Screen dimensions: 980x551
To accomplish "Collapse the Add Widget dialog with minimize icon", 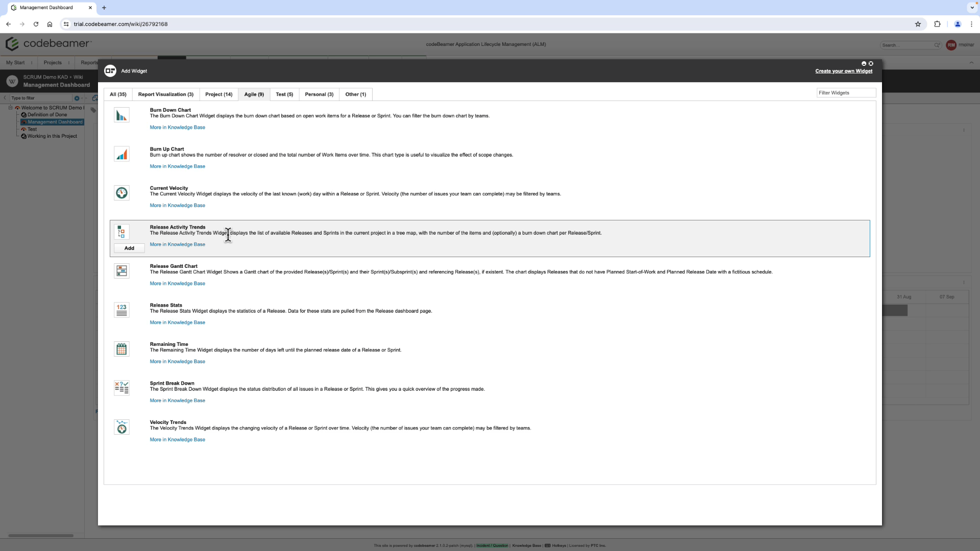I will [864, 64].
